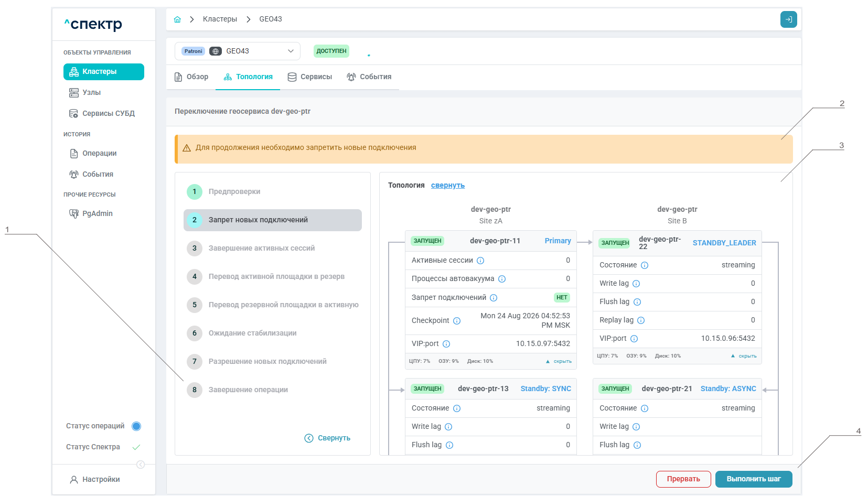Click info icon beside Запрет подключений
This screenshot has height=496, width=868.
(x=494, y=298)
